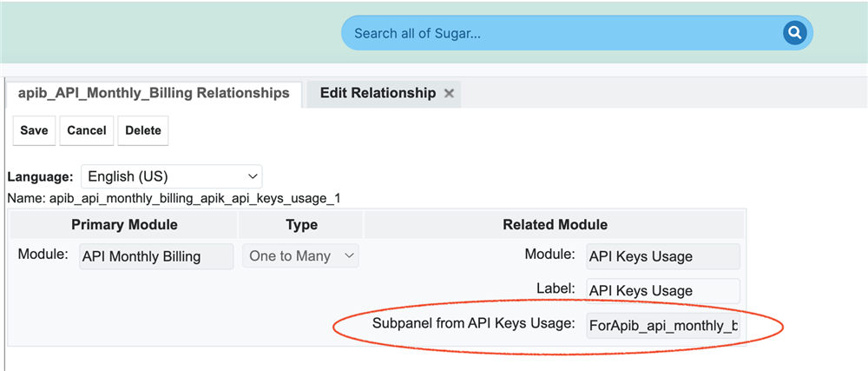Image resolution: width=868 pixels, height=371 pixels.
Task: Click the relationship Name text line
Action: pyautogui.click(x=174, y=198)
